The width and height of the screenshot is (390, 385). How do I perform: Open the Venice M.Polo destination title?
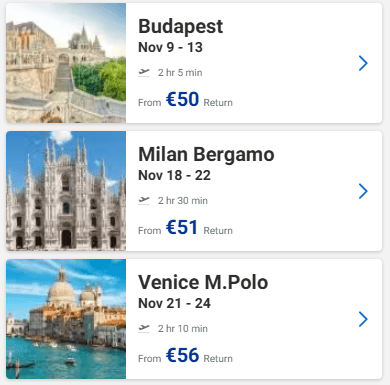[203, 282]
